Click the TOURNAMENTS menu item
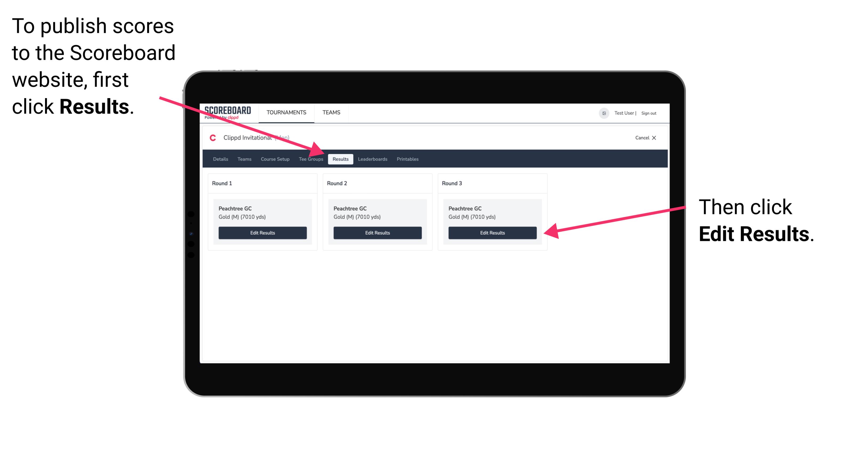This screenshot has width=868, height=467. pos(285,112)
